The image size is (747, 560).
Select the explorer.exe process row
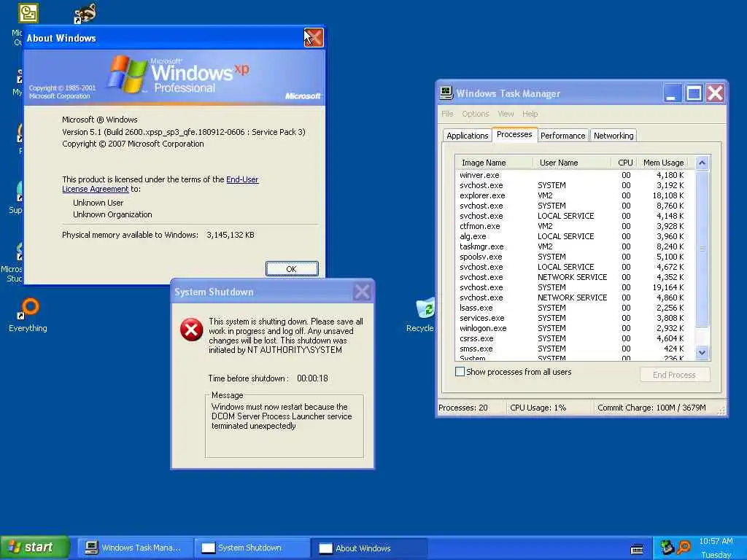pos(575,195)
